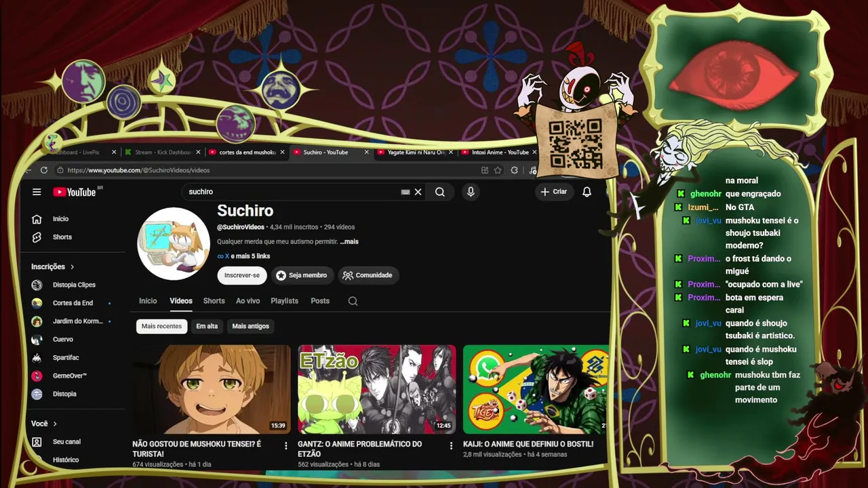
Task: Expand channel description with ...mais
Action: [x=349, y=241]
